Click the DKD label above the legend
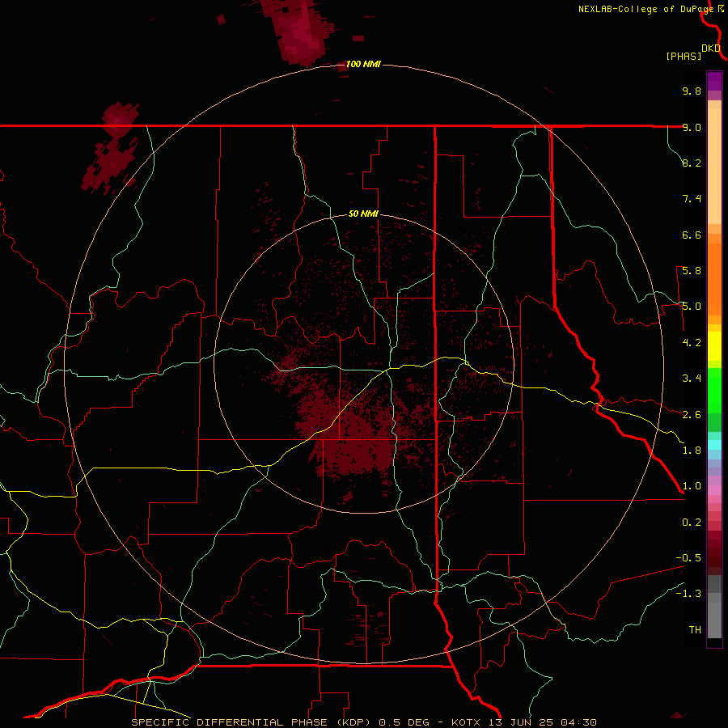The width and height of the screenshot is (728, 728). coord(711,48)
